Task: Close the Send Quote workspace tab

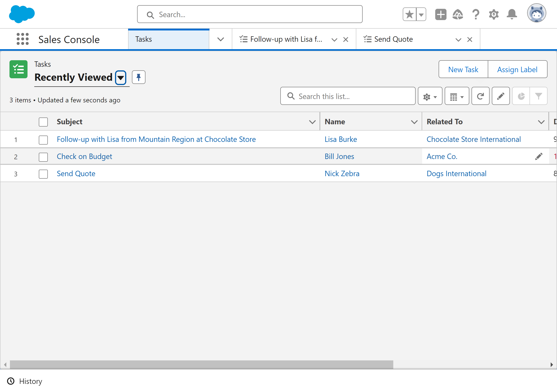Action: coord(470,39)
